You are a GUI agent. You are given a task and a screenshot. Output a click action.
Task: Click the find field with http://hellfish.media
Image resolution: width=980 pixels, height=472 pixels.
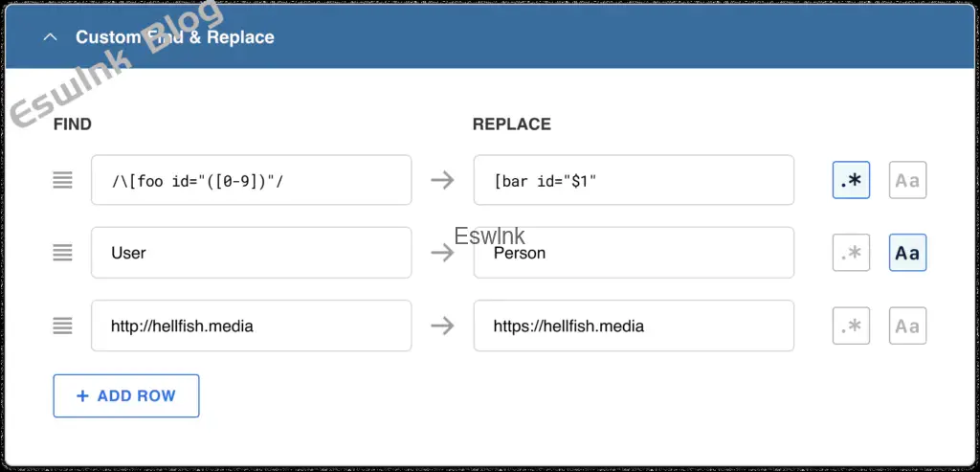click(251, 326)
